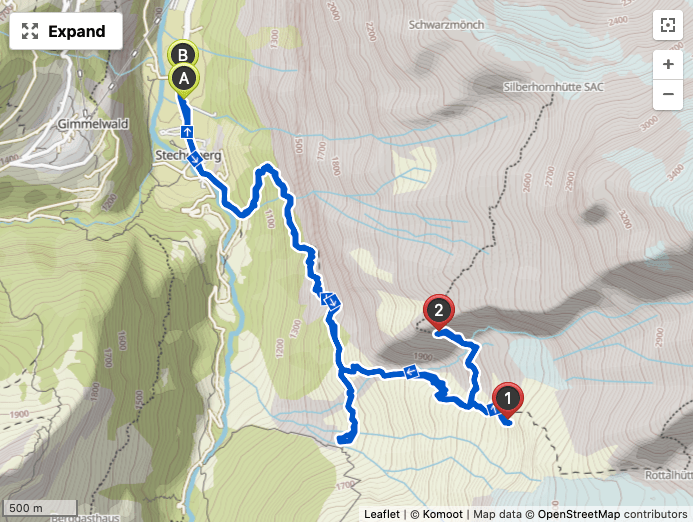Click the center-on-route frame icon
This screenshot has height=522, width=693.
[x=668, y=25]
